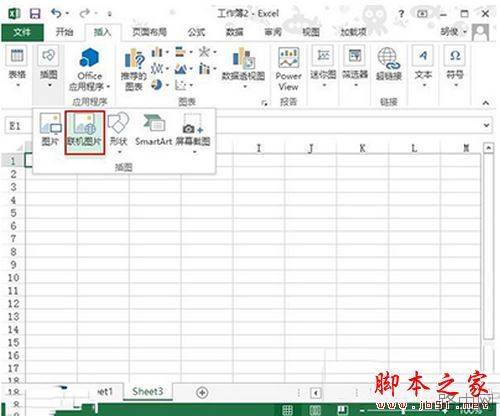Insert 联机图片 Online Pictures
The width and height of the screenshot is (500, 416).
pos(85,133)
